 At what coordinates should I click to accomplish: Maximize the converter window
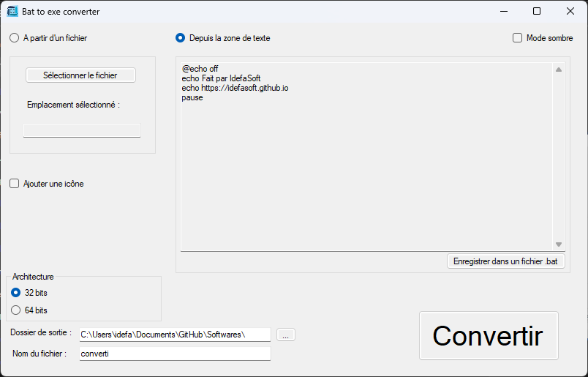(537, 11)
